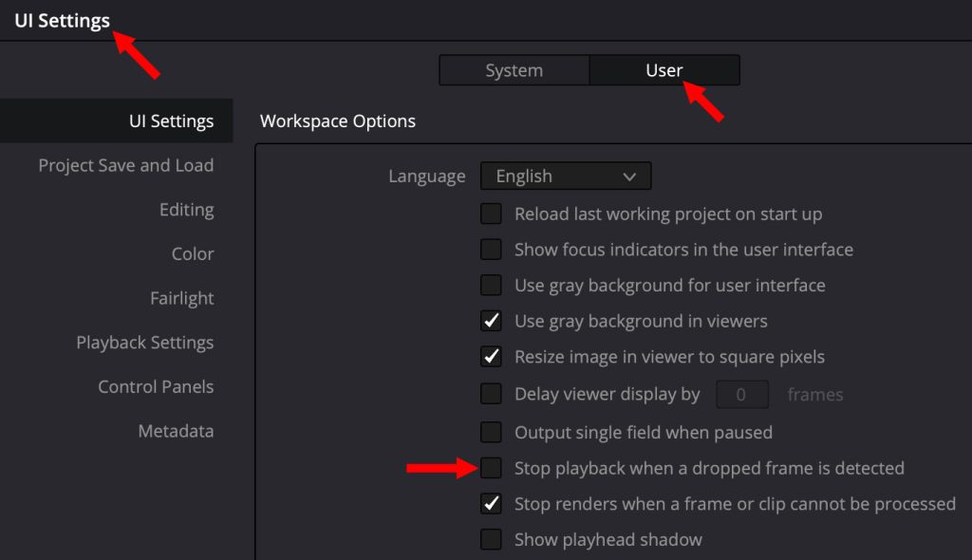Check show playhead shadow
972x560 pixels.
pos(491,539)
